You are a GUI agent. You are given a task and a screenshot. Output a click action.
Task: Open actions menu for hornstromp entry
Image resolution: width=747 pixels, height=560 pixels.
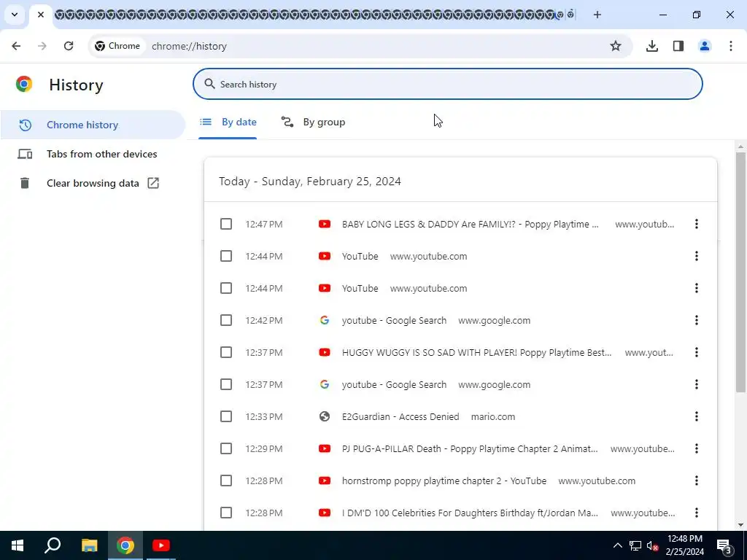[x=697, y=481]
